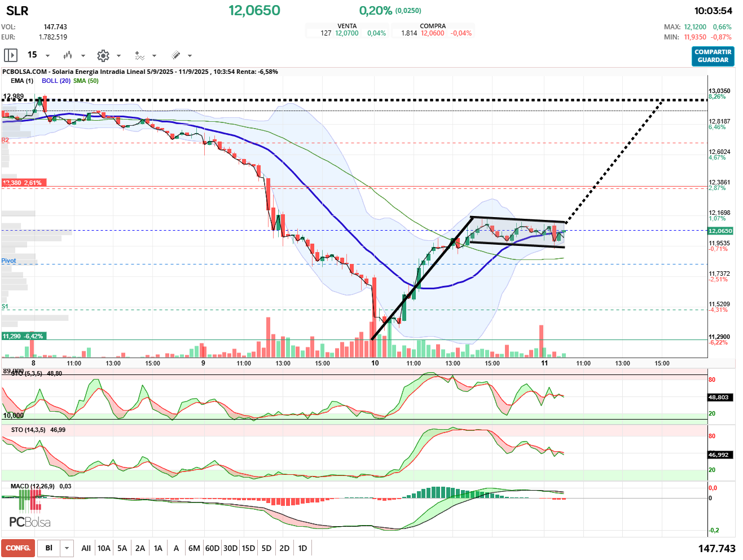The height and width of the screenshot is (560, 743).
Task: Select the 5D time range
Action: point(266,548)
